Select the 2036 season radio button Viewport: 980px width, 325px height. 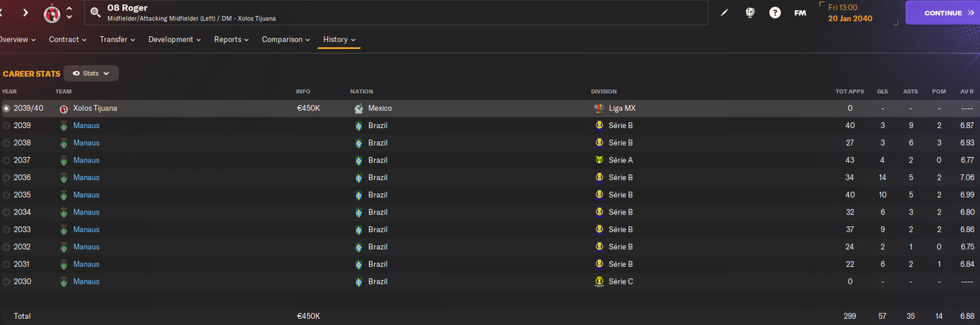click(x=7, y=178)
